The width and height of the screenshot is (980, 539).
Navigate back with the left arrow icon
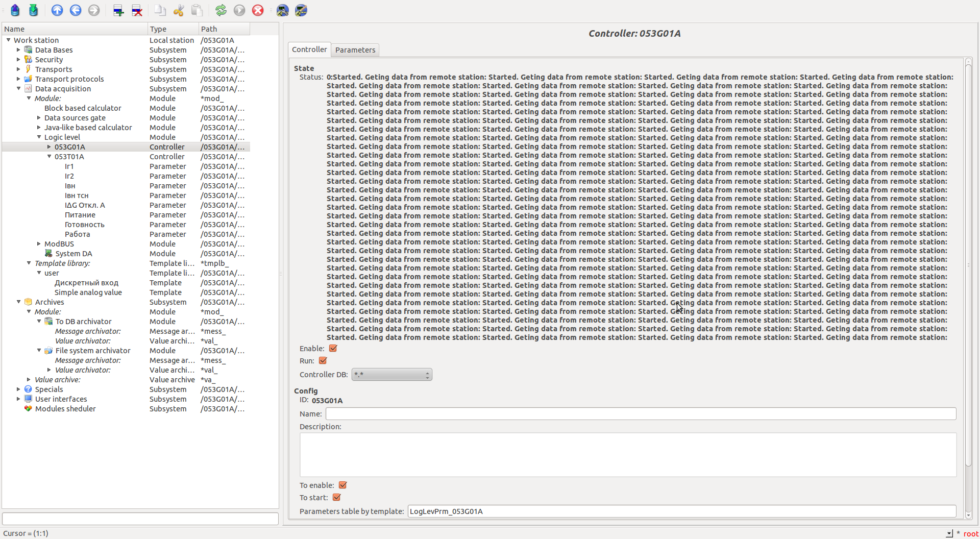coord(76,10)
